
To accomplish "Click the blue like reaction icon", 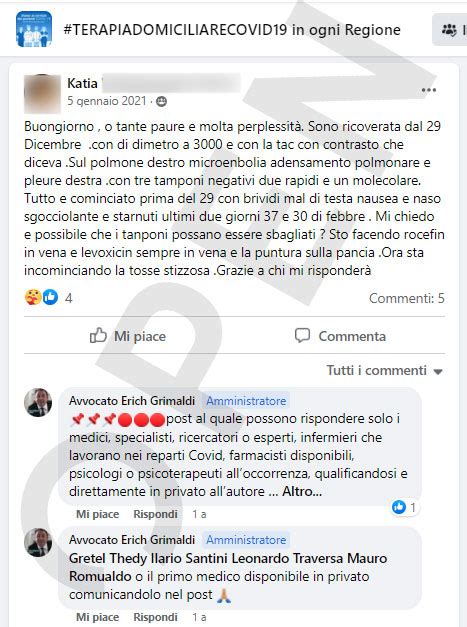I will click(x=50, y=297).
